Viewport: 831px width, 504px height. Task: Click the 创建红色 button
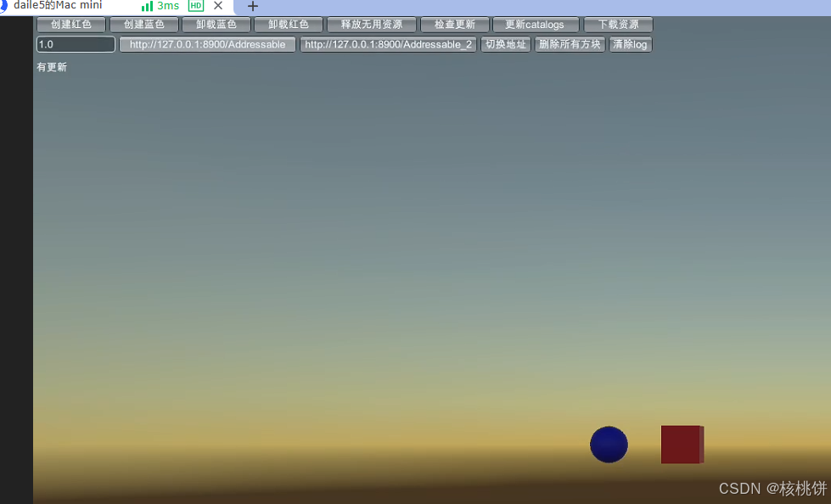click(x=71, y=25)
